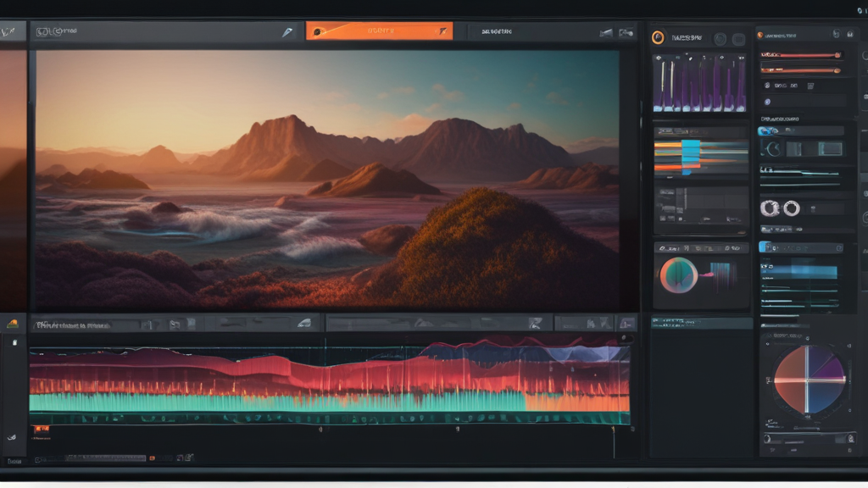
Task: Click the large color wheel at bottom right
Action: point(809,380)
